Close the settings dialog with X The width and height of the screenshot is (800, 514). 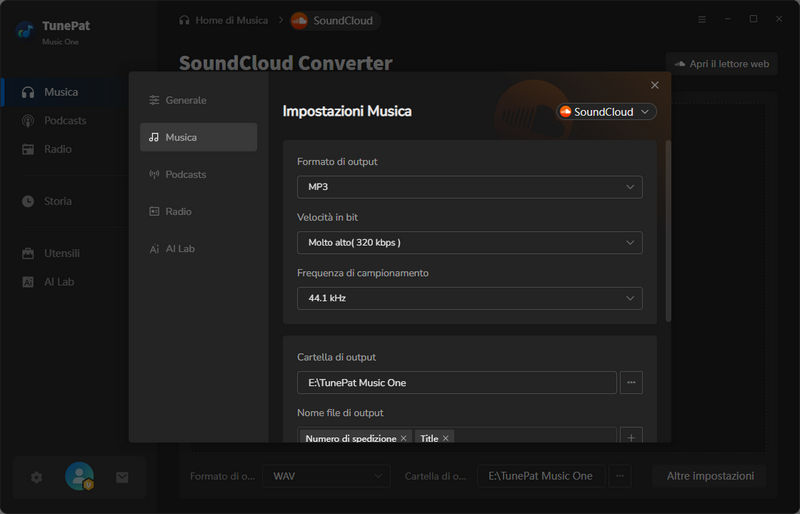point(655,86)
